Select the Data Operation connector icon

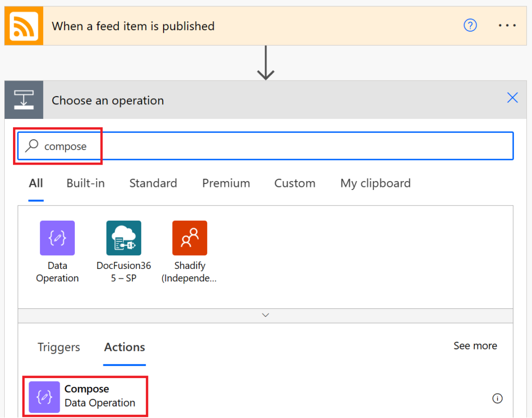click(x=57, y=238)
